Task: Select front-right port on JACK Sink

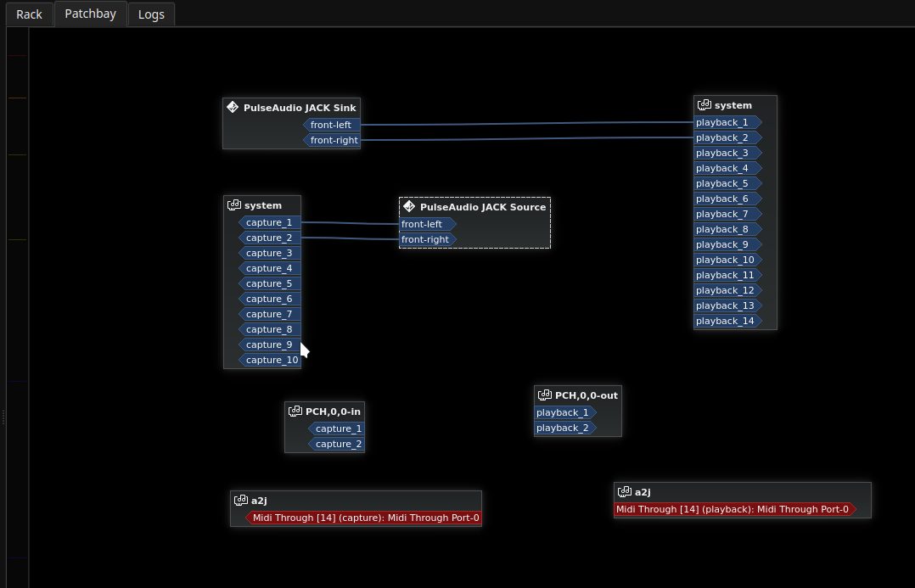Action: pos(331,140)
